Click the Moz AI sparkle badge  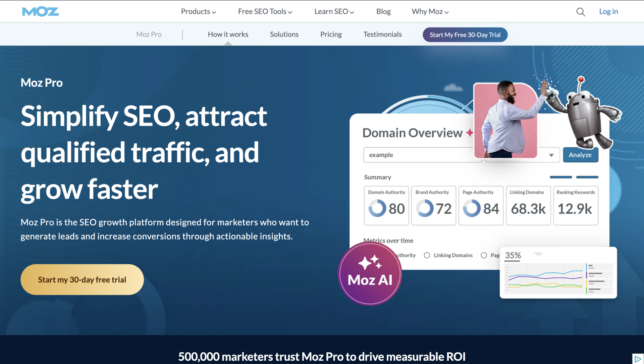pos(370,274)
